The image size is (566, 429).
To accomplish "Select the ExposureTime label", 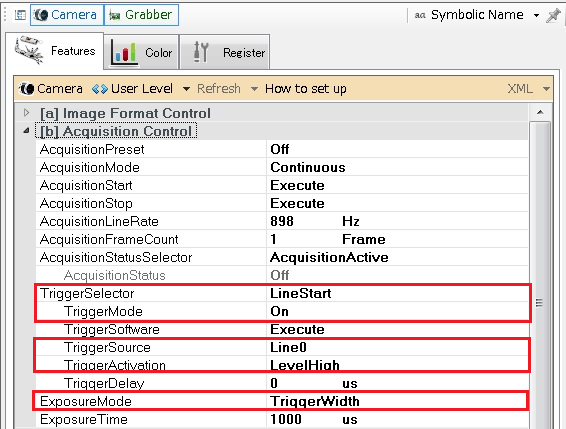I will point(84,420).
